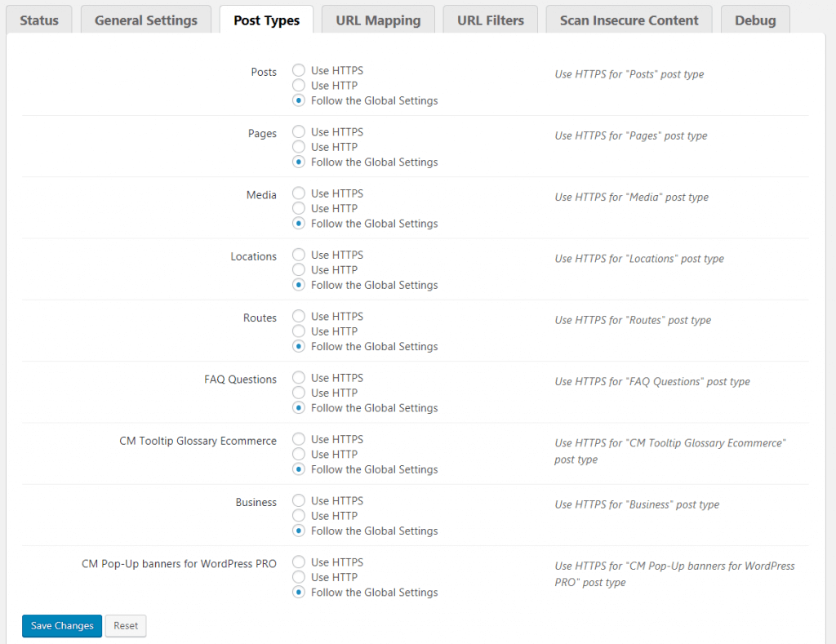Go to URL Filters tab
The image size is (836, 644).
491,20
